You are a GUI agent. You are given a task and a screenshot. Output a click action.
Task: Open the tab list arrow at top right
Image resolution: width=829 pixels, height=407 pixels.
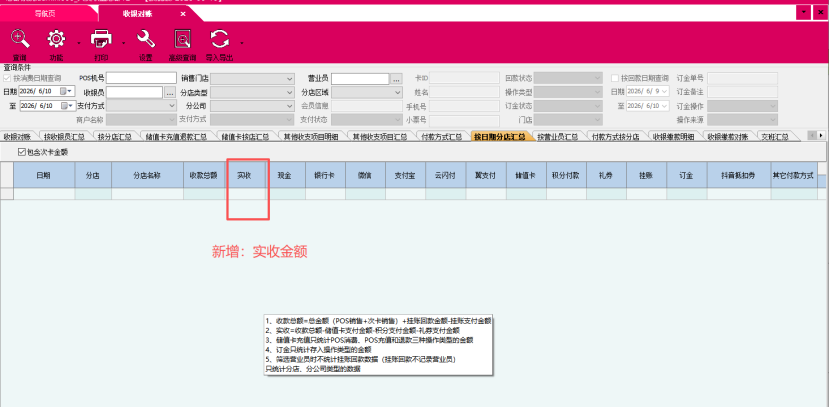(x=804, y=12)
